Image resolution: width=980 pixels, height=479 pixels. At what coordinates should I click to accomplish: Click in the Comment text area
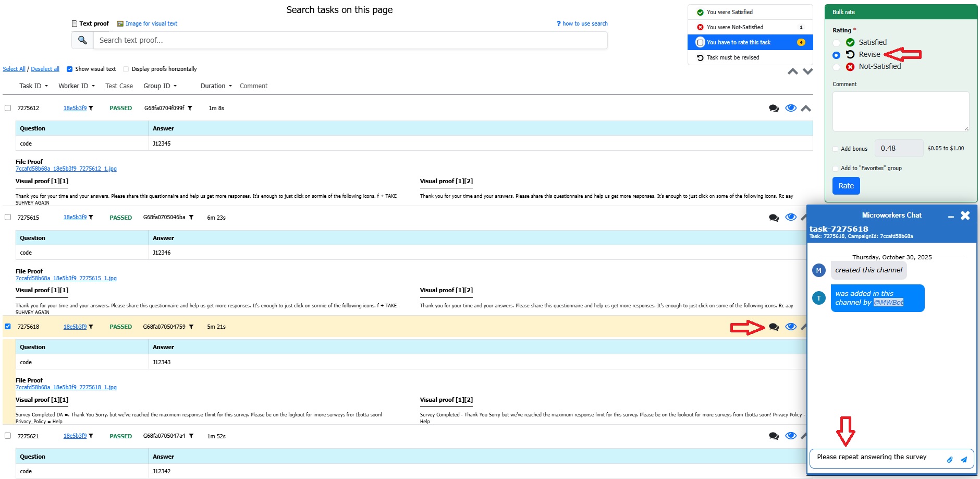click(x=900, y=111)
